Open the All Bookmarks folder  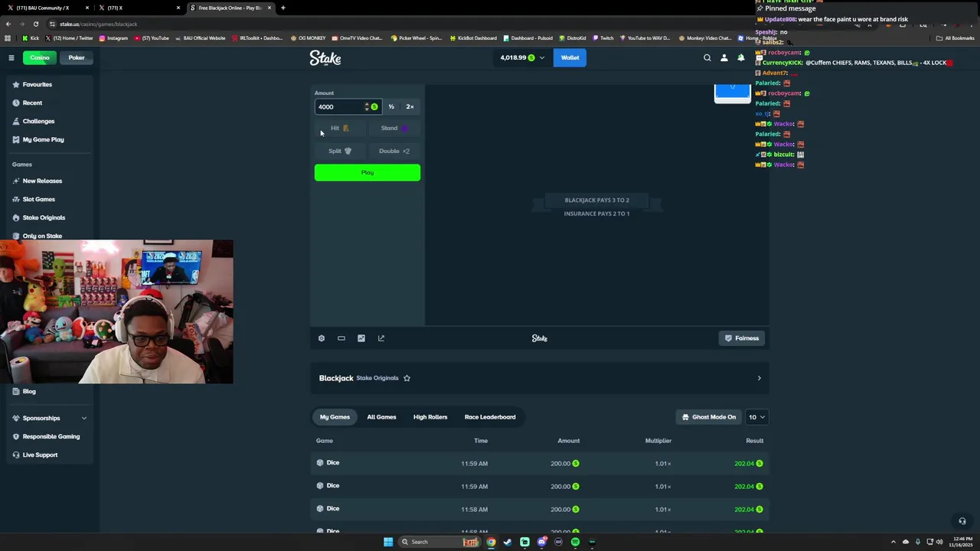tap(955, 37)
